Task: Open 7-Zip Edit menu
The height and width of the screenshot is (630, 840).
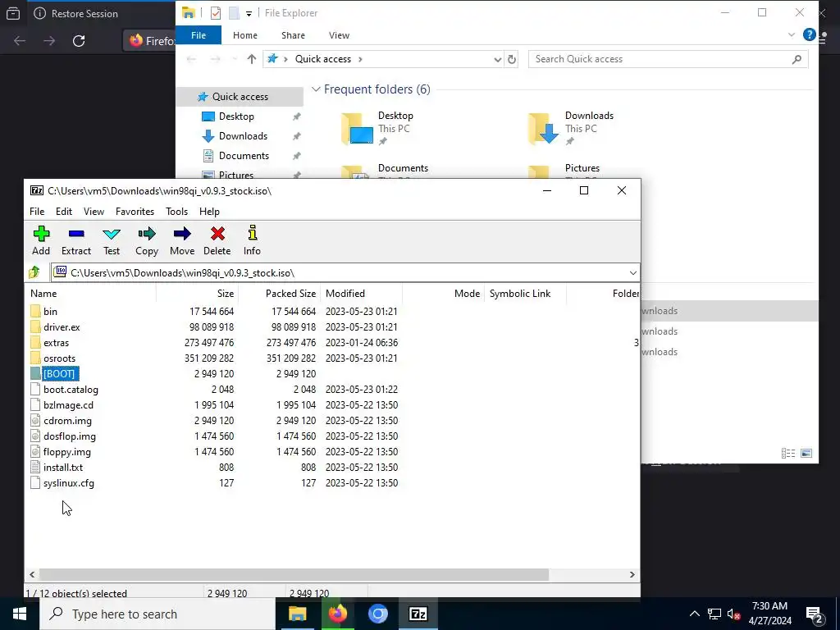Action: pyautogui.click(x=64, y=212)
